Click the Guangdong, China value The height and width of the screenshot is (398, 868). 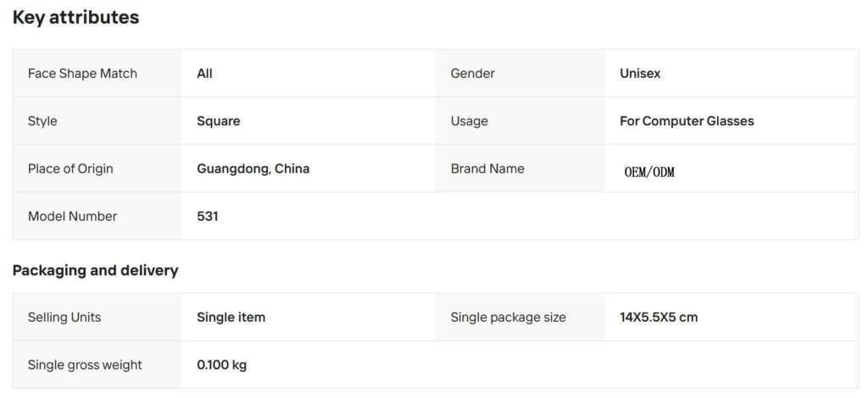253,169
